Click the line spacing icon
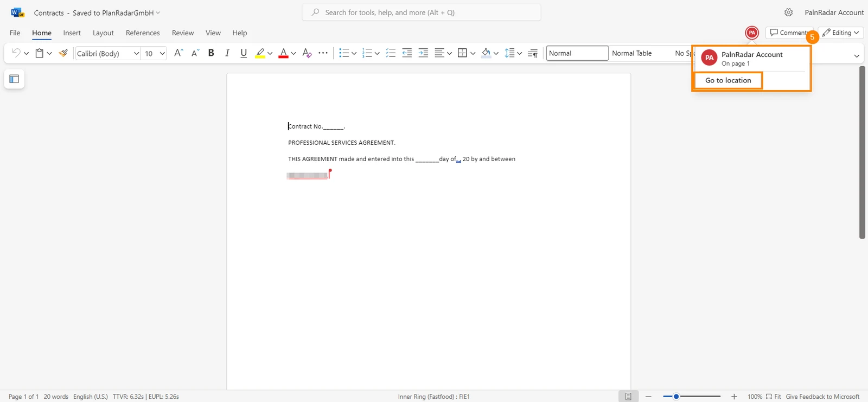This screenshot has height=402, width=868. pos(509,53)
